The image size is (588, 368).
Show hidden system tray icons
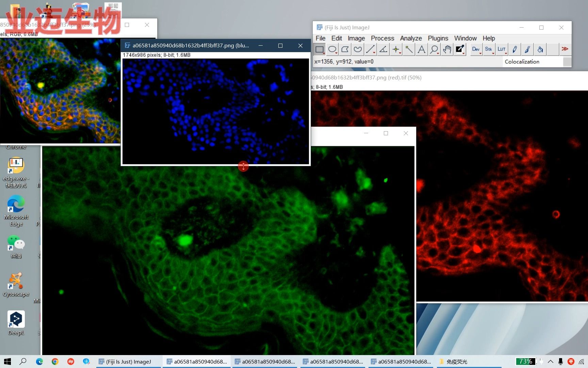pos(551,362)
